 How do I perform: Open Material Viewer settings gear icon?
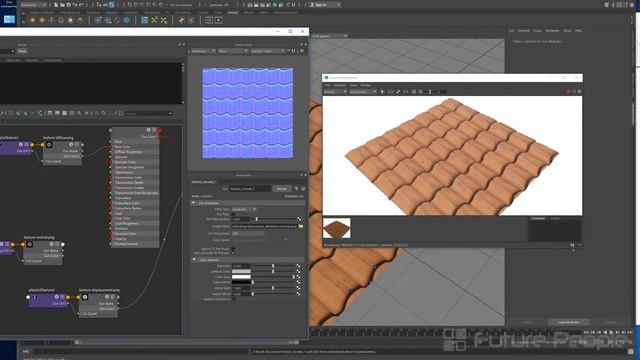[x=302, y=51]
